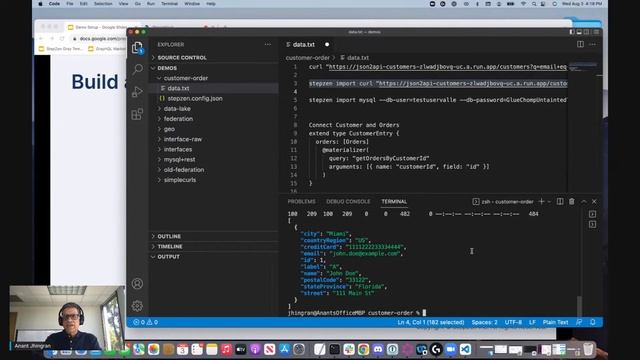Kill the terminal with trash icon

(572, 201)
